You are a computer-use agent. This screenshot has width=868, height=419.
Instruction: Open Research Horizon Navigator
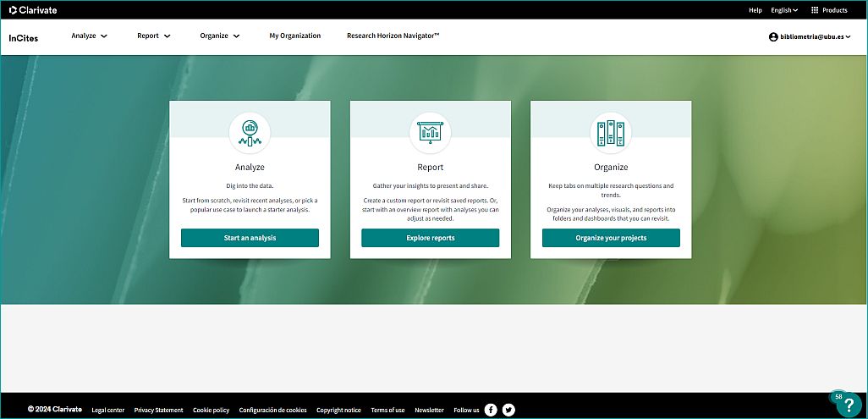pyautogui.click(x=393, y=36)
